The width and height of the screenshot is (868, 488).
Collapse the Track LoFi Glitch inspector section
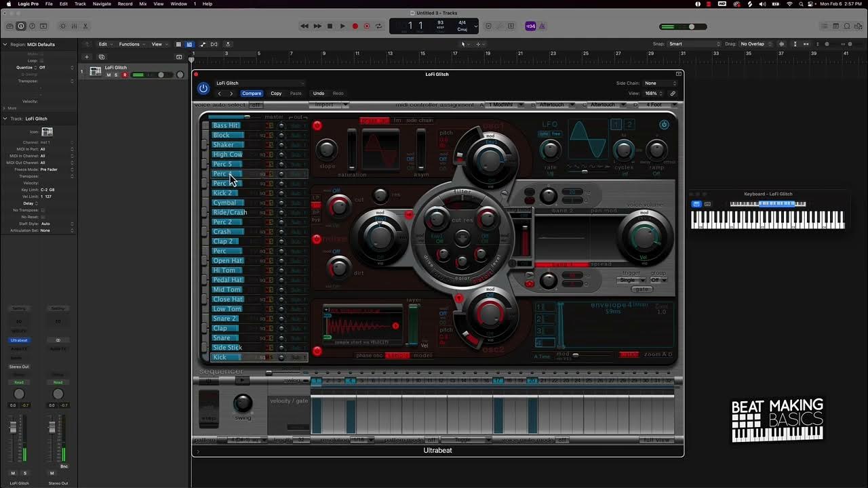click(5, 119)
